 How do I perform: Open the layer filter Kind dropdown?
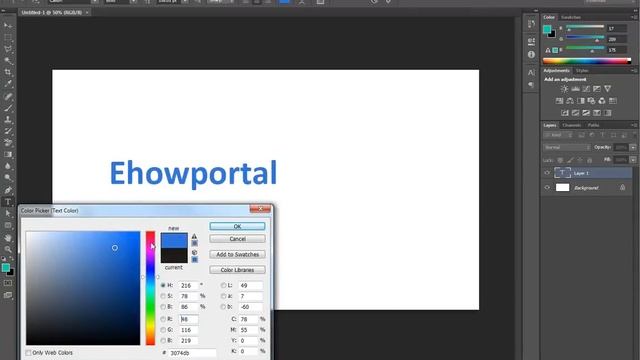[x=557, y=135]
